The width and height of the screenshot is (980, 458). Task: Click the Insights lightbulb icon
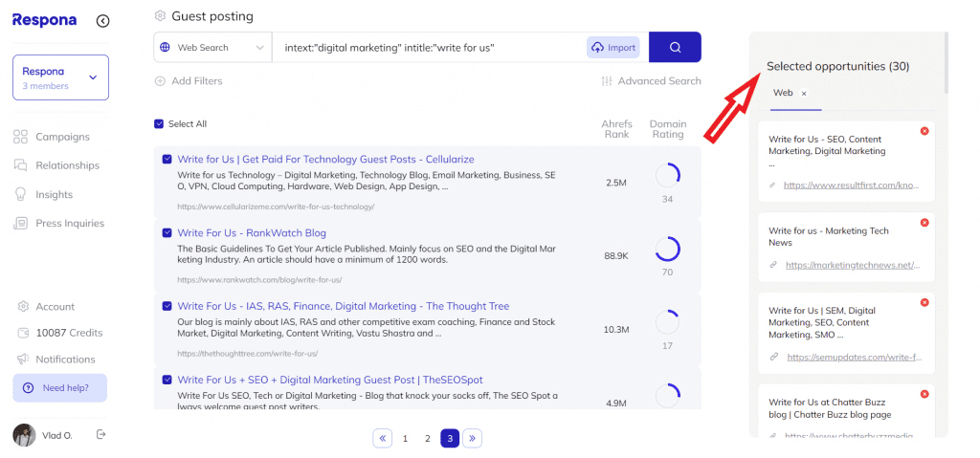pyautogui.click(x=21, y=194)
